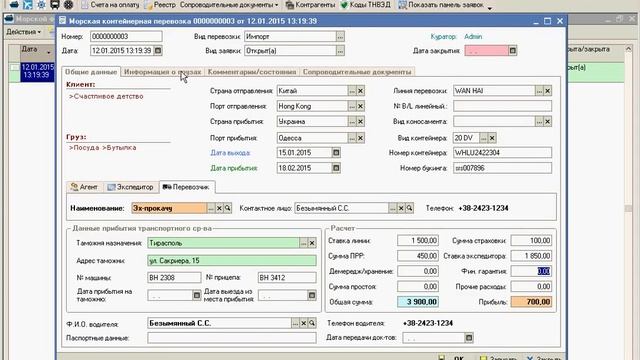640x360 pixels.
Task: Open the Наименование carrier with the magnifier
Action: pos(228,208)
